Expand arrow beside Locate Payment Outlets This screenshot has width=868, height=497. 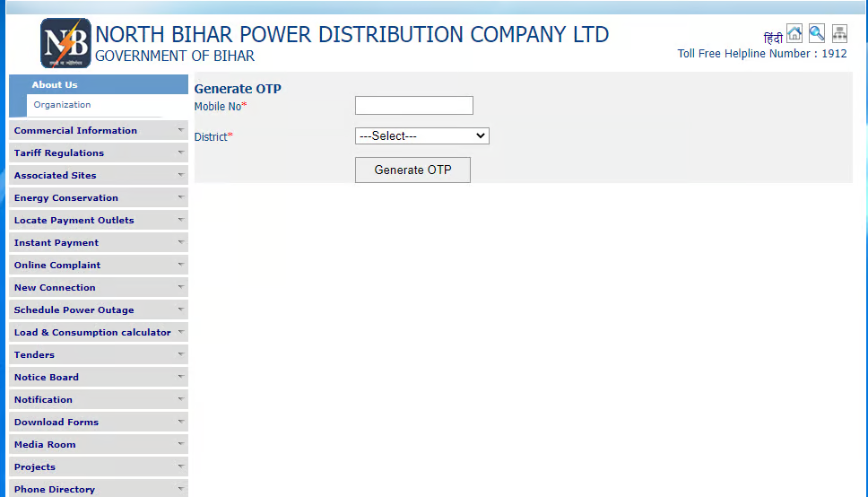(x=180, y=220)
